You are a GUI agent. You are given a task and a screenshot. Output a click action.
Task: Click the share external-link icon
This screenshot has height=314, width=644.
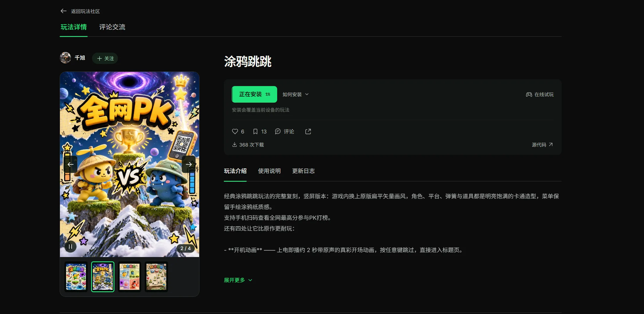pyautogui.click(x=308, y=131)
